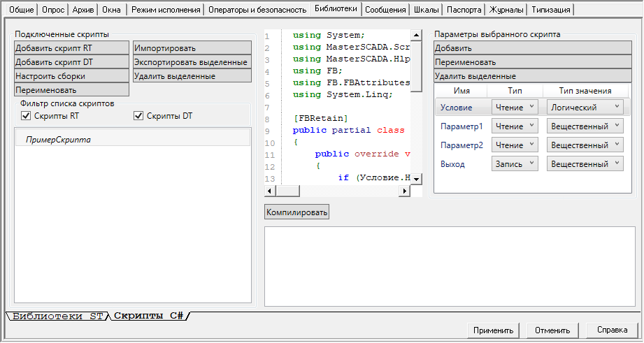Open the Режим исполнения tab
The image size is (644, 343).
[x=166, y=10]
